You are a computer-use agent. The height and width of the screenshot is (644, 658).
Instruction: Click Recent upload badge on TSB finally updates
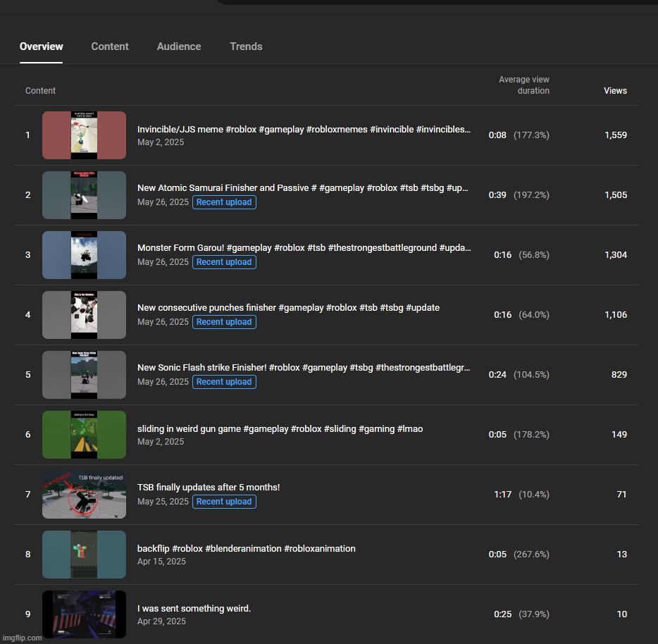(x=224, y=502)
